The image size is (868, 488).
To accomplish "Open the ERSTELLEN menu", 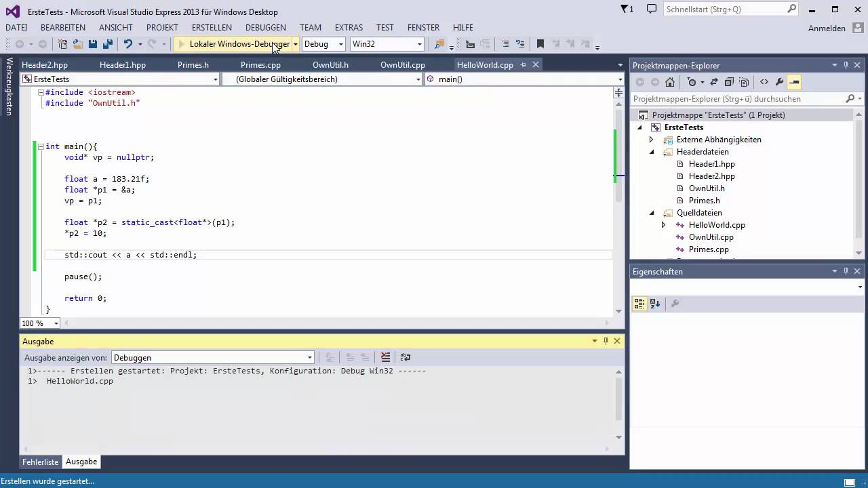I will coord(212,27).
